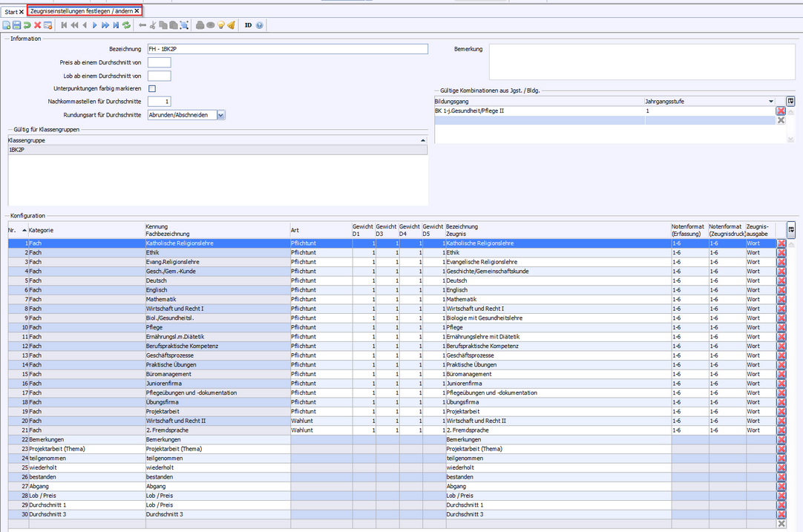803x532 pixels.
Task: Switch to the Start tab
Action: coord(10,11)
